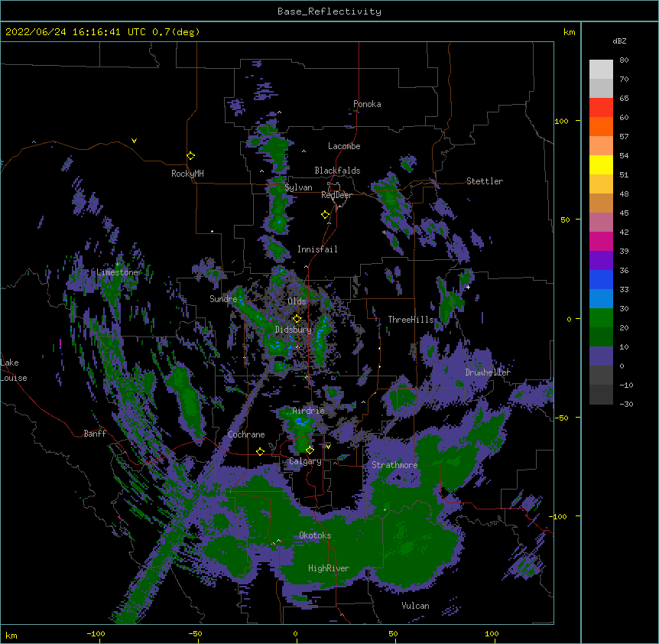Pick the dark green 10–20 dBZ legend swatch
The image size is (659, 644).
pyautogui.click(x=601, y=337)
